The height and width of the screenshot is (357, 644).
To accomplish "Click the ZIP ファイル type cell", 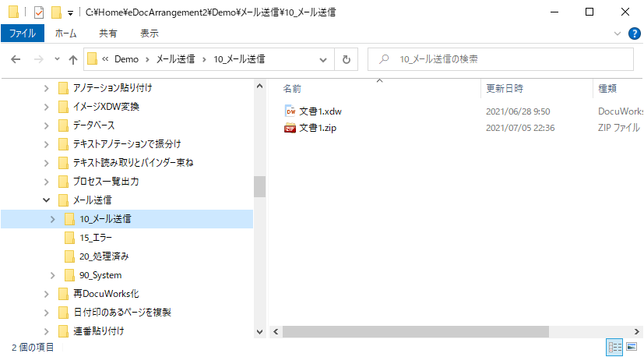I will coord(619,128).
